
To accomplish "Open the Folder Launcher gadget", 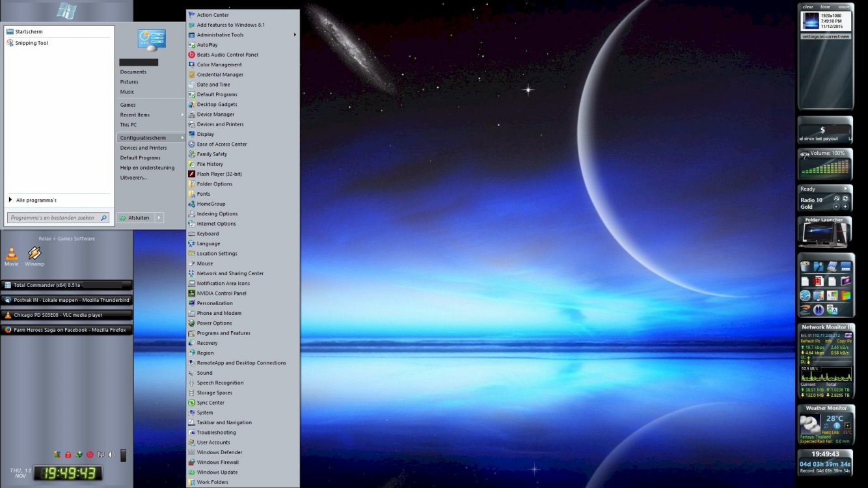I will [x=824, y=232].
